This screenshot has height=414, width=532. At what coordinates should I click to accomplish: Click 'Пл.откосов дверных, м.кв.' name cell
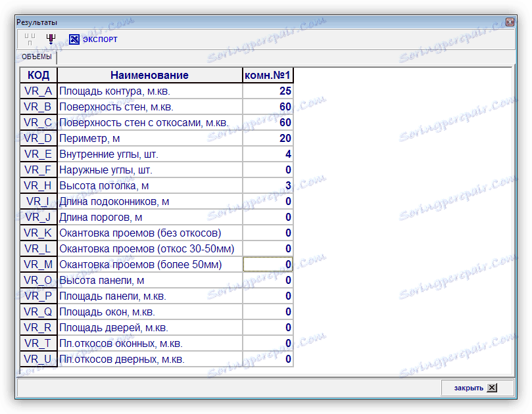pyautogui.click(x=150, y=359)
